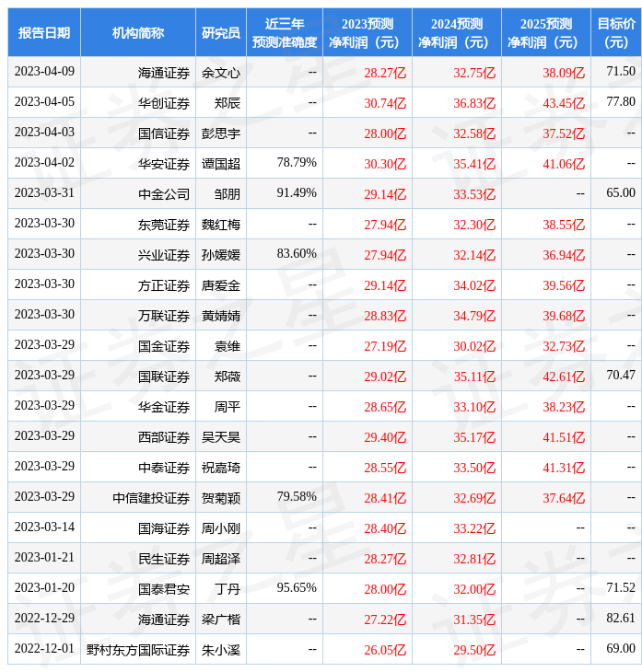Screen dimensions: 642x672
Task: Select the date cell 2023-04-09
Action: pos(44,71)
